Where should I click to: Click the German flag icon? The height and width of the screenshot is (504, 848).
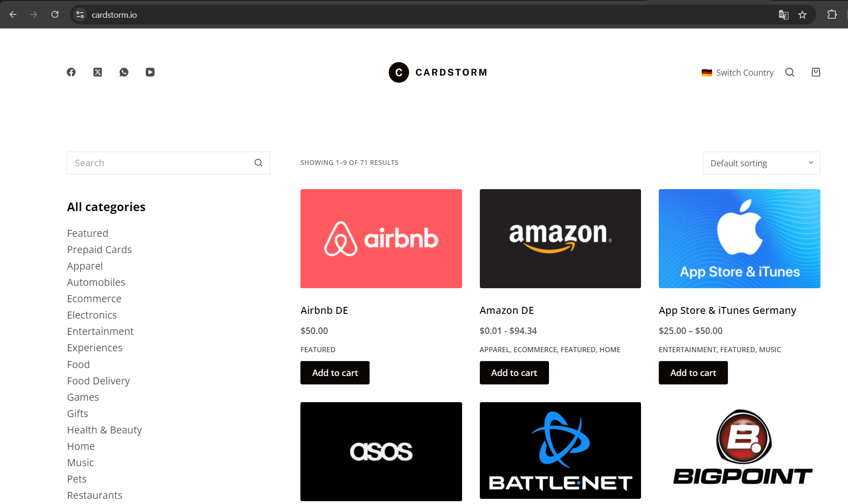coord(707,73)
